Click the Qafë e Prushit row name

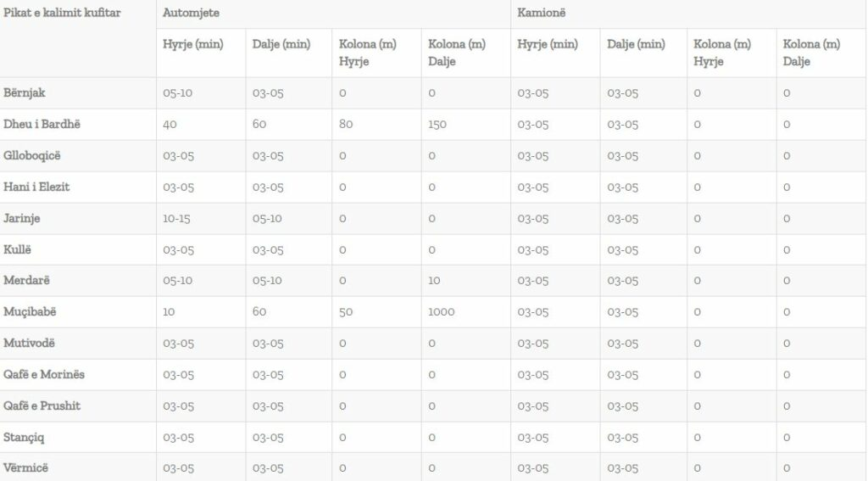pyautogui.click(x=42, y=405)
